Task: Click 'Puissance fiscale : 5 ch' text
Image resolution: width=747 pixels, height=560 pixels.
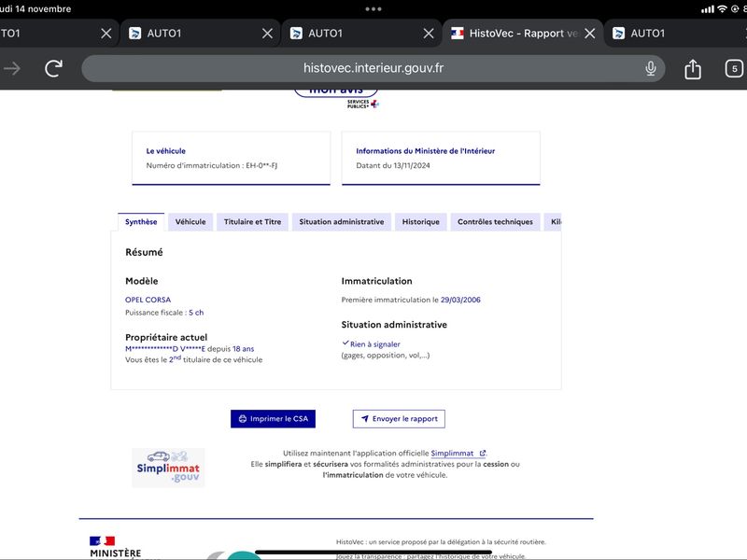Action: (x=164, y=313)
